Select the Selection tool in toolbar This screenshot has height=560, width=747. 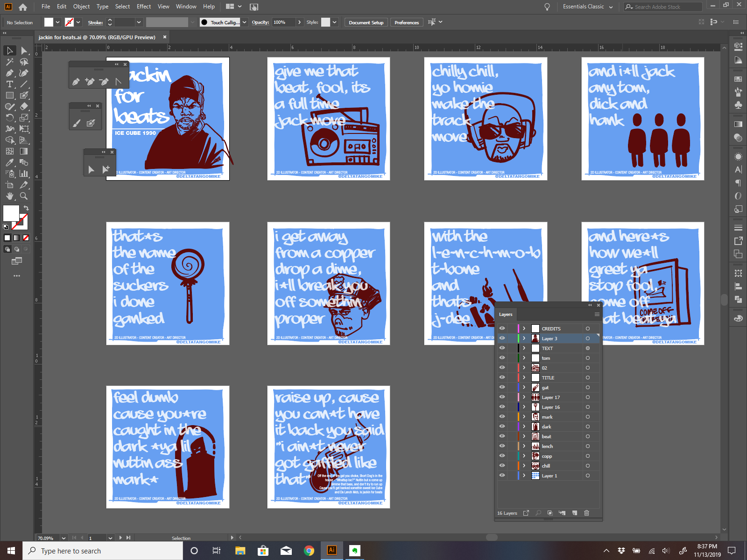[9, 50]
